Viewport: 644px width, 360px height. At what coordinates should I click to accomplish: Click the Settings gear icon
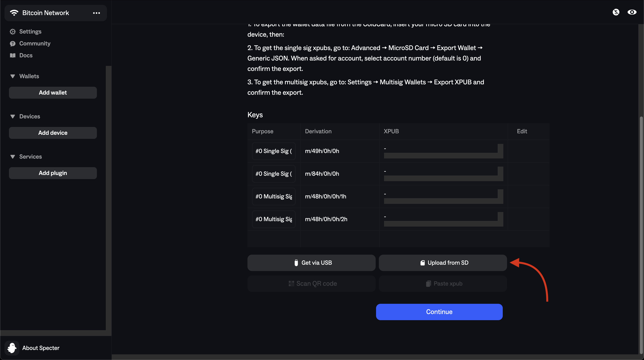(x=12, y=31)
